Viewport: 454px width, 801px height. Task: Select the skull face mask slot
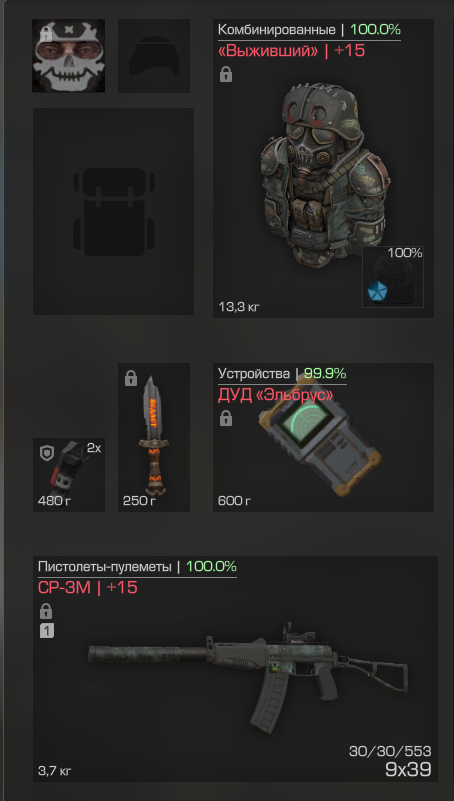(x=68, y=56)
